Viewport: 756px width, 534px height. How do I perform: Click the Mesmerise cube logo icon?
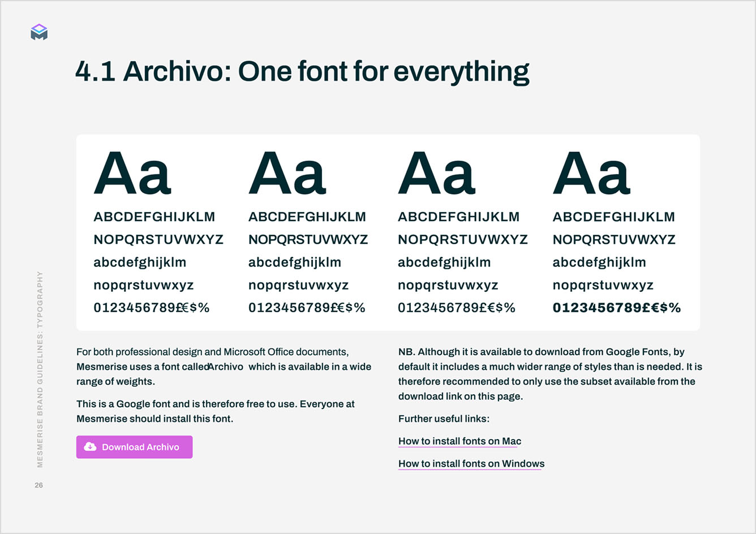[x=39, y=32]
